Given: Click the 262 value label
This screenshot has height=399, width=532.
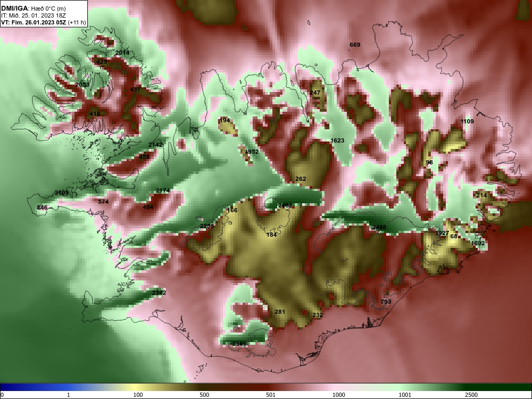Looking at the screenshot, I should pos(301,179).
